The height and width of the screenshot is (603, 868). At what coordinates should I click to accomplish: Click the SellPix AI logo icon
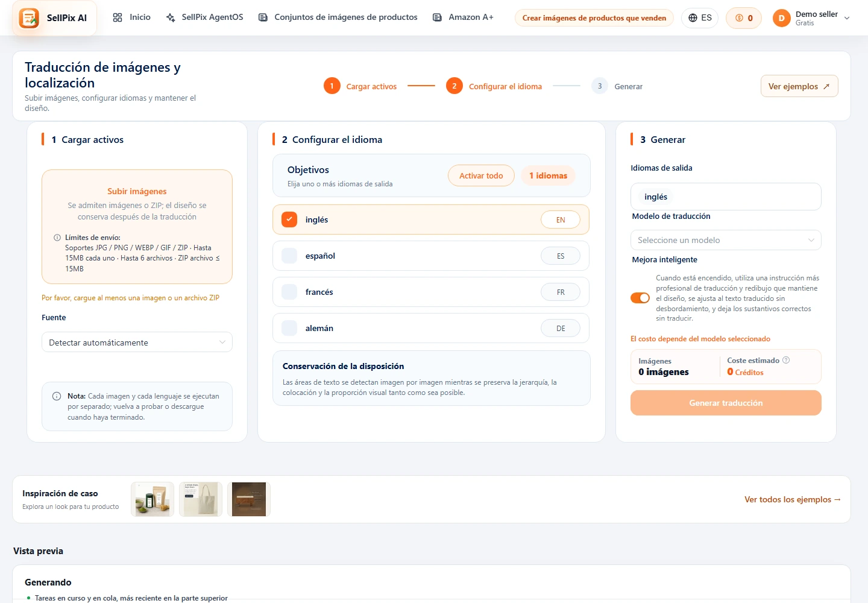[29, 18]
